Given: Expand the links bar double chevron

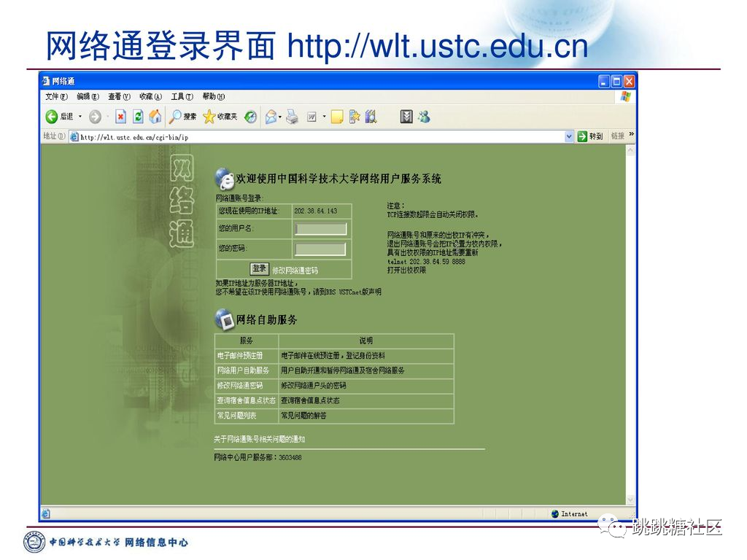Looking at the screenshot, I should click(x=631, y=135).
